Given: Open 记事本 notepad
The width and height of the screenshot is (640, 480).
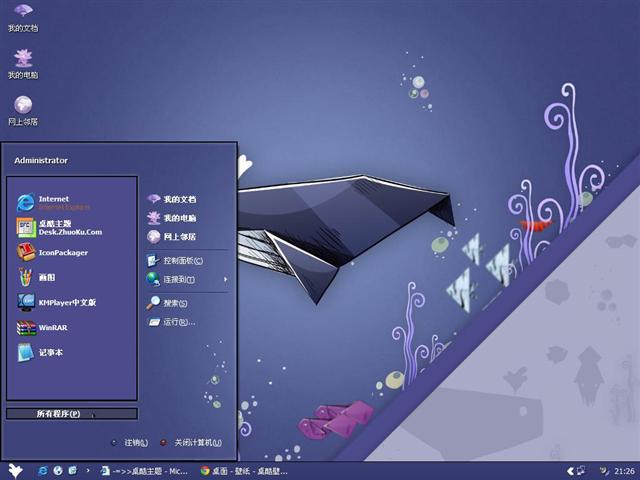Looking at the screenshot, I should [40, 352].
